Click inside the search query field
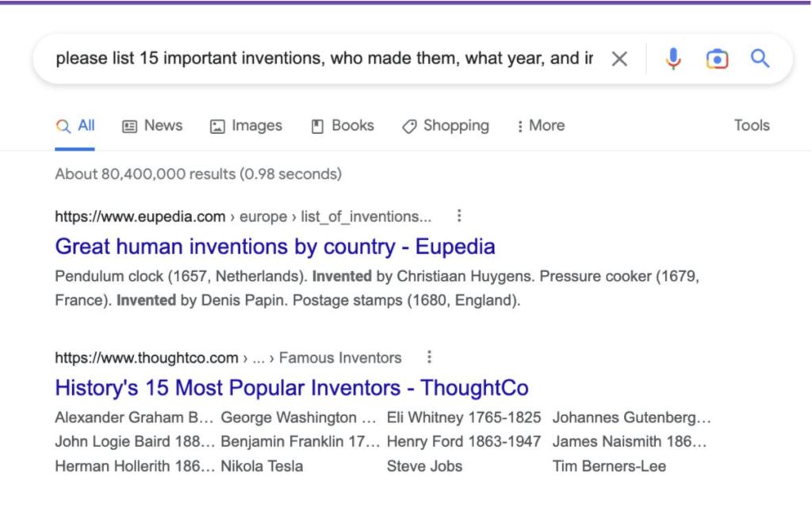The width and height of the screenshot is (812, 508). 317,58
